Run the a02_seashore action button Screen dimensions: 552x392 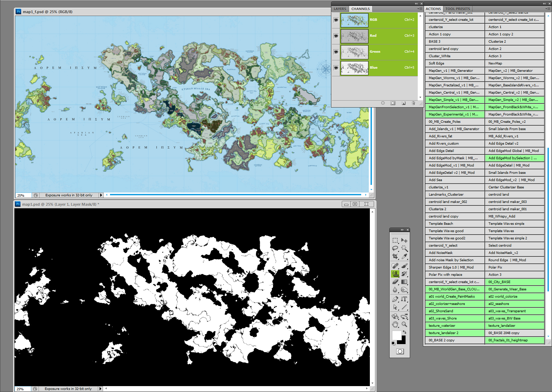[x=514, y=304]
